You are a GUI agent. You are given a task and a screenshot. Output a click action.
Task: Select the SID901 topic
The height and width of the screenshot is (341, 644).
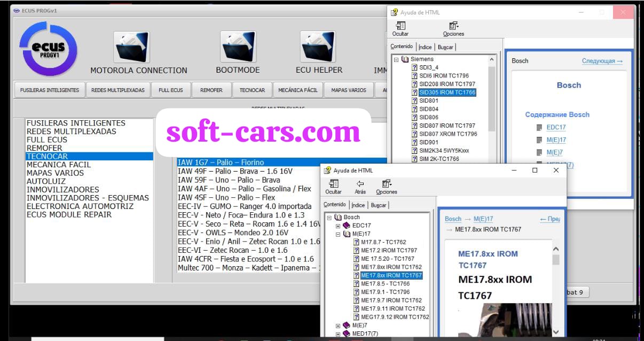[429, 142]
